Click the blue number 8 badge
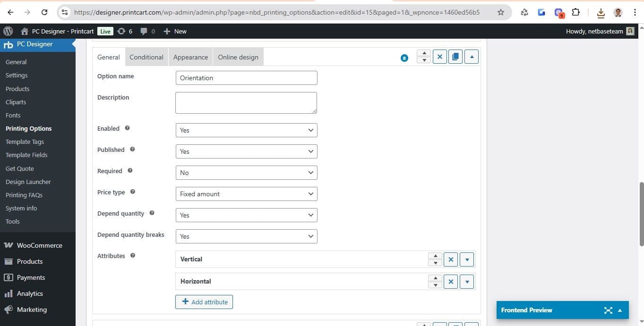Image resolution: width=644 pixels, height=326 pixels. point(404,58)
